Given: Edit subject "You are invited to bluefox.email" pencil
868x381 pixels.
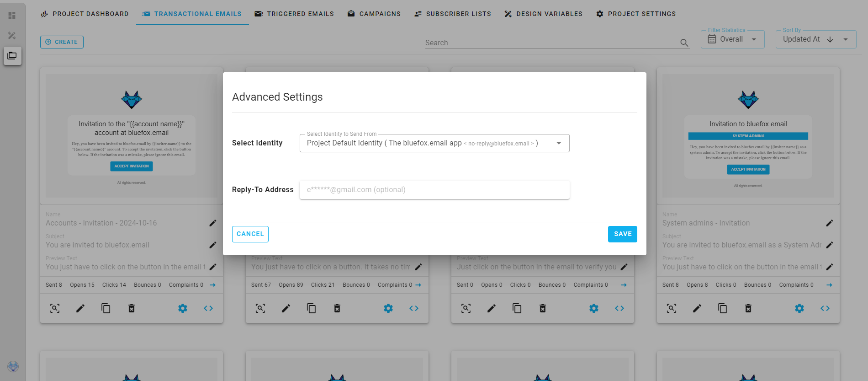Looking at the screenshot, I should [212, 245].
